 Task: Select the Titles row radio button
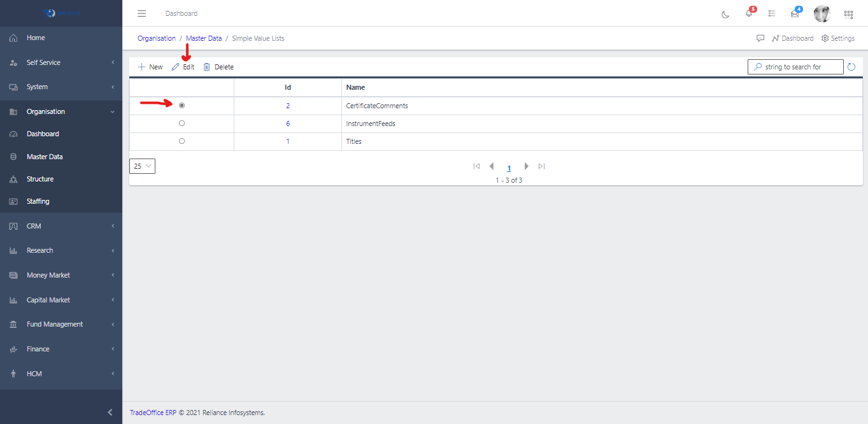[182, 141]
